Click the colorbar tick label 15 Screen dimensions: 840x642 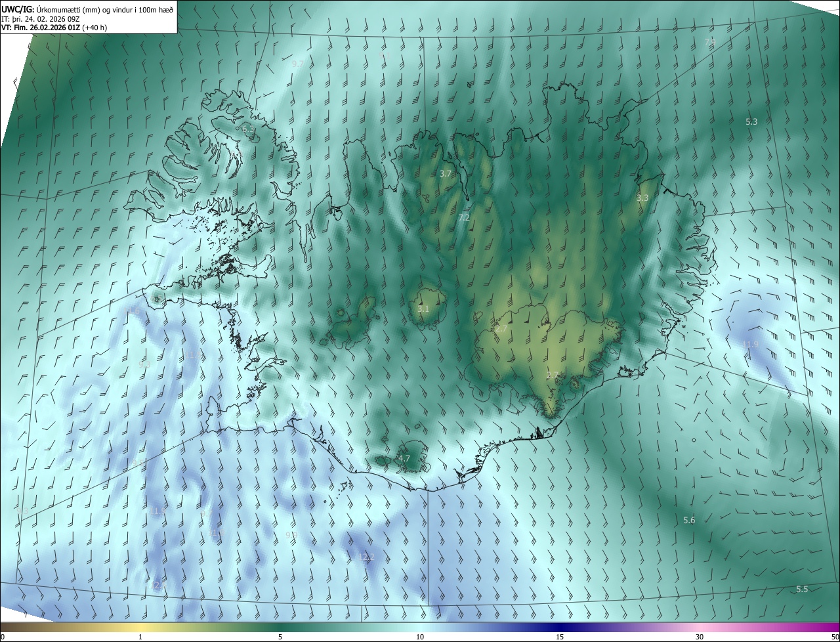[560, 637]
